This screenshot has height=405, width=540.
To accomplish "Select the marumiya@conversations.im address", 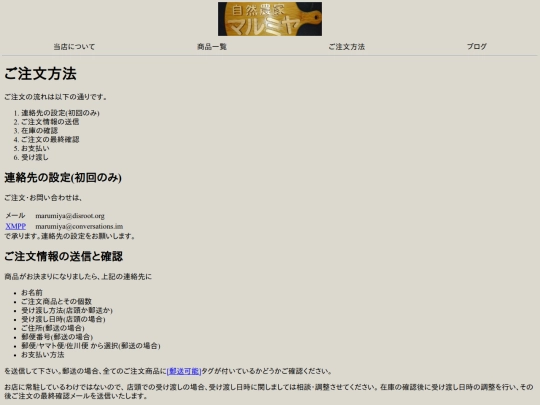I will (x=79, y=226).
